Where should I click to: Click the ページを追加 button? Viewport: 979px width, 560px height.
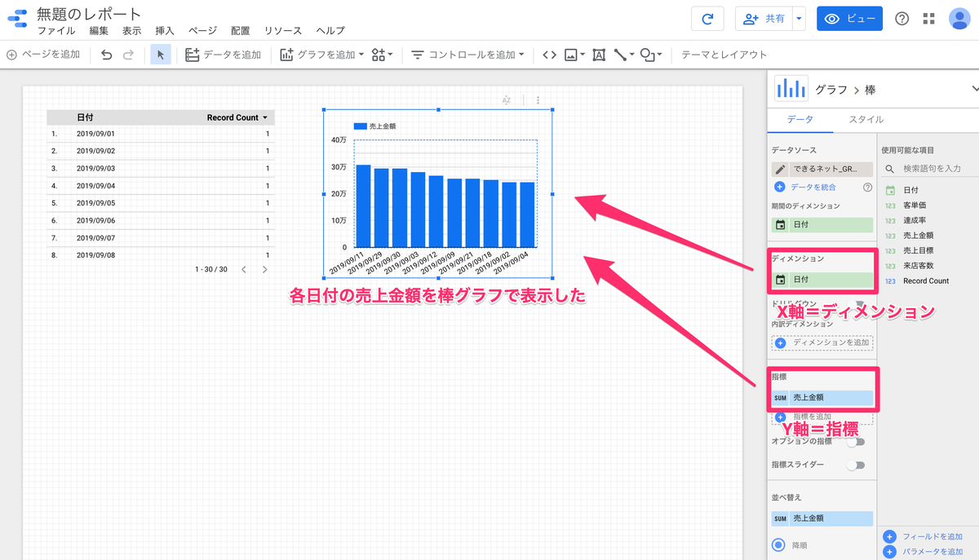[43, 55]
